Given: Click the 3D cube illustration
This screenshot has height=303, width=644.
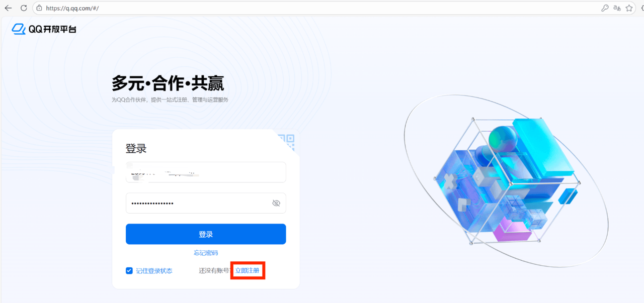Looking at the screenshot, I should coord(506,181).
